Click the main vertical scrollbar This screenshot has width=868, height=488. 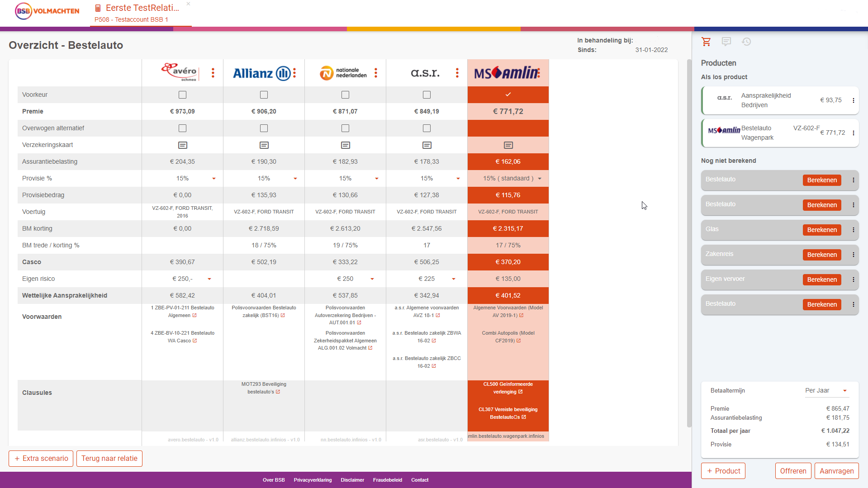(x=689, y=243)
